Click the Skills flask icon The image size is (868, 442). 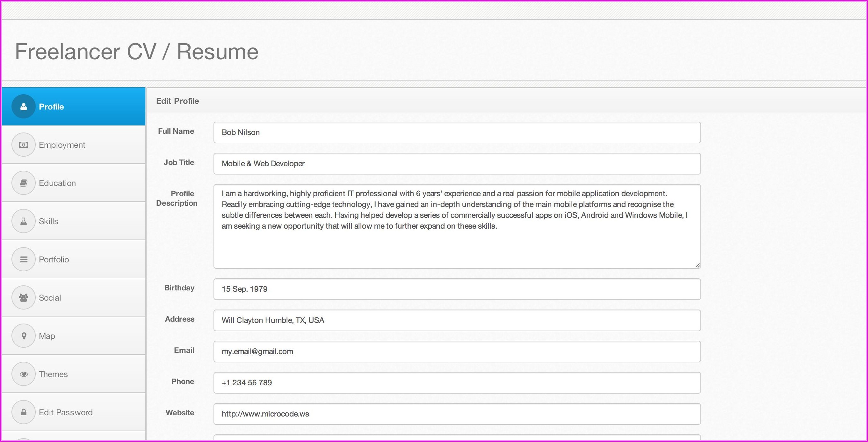click(24, 221)
